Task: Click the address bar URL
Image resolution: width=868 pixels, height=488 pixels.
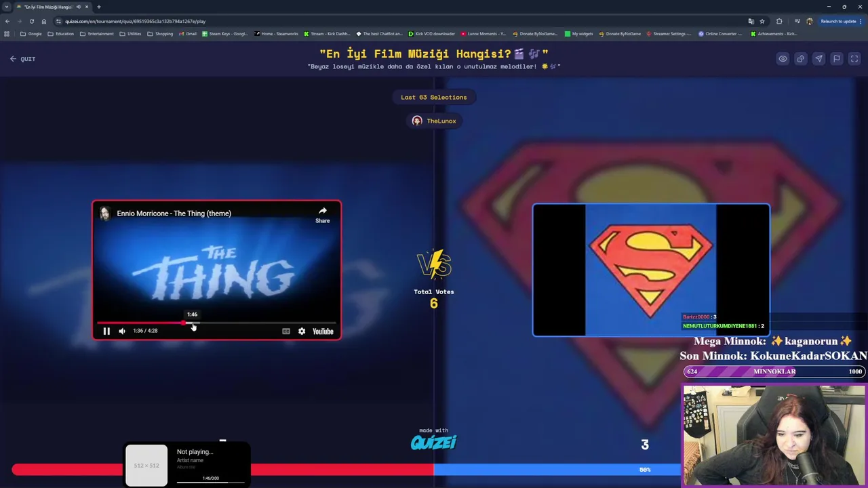Action: tap(136, 21)
